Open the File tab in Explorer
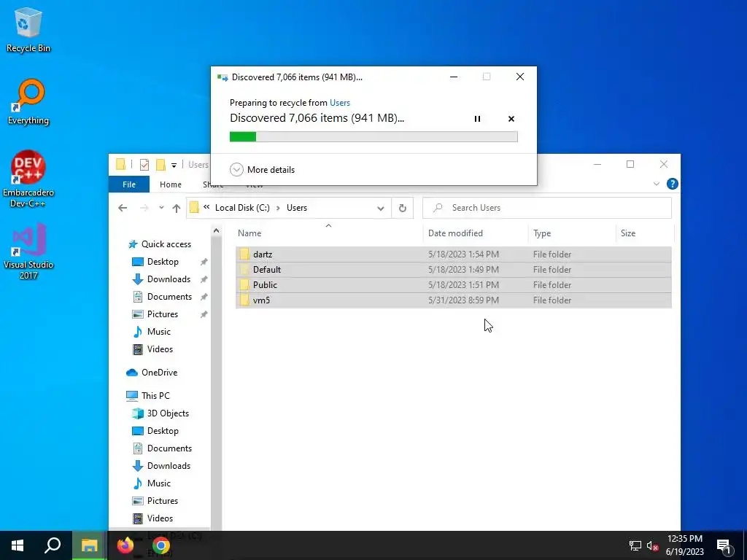 coord(129,184)
